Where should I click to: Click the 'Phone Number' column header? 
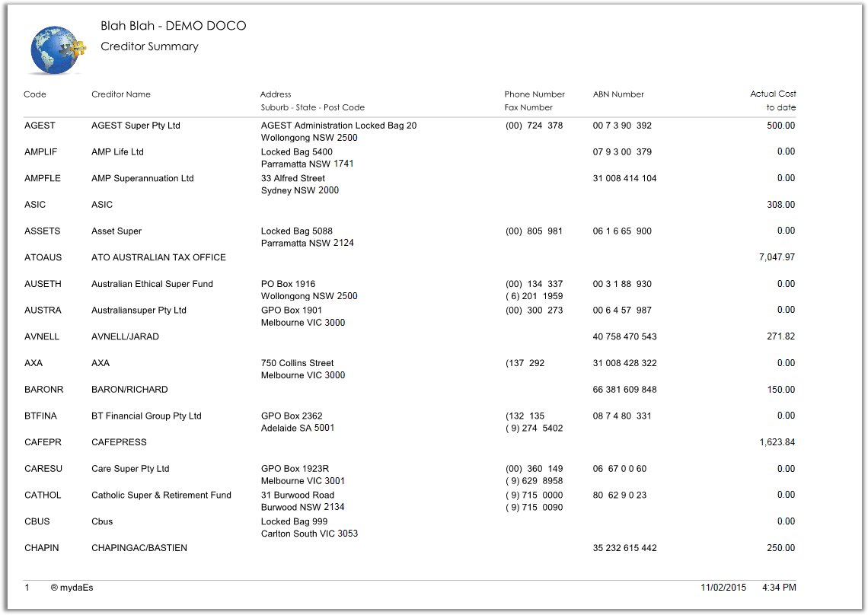tap(535, 94)
